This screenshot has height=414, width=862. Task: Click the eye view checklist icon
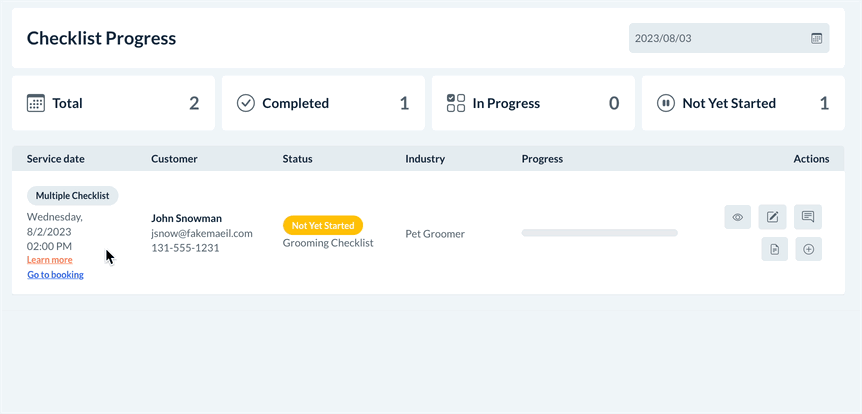tap(737, 217)
